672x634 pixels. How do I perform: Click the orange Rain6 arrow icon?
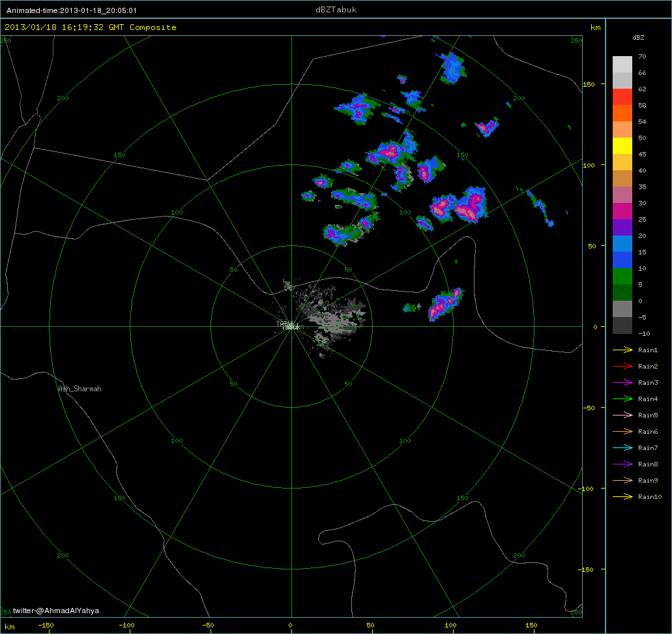[622, 432]
